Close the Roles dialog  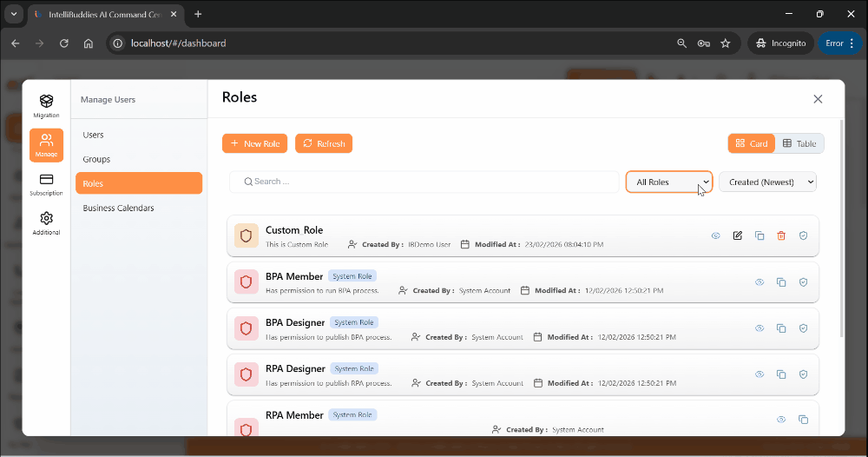pos(818,99)
